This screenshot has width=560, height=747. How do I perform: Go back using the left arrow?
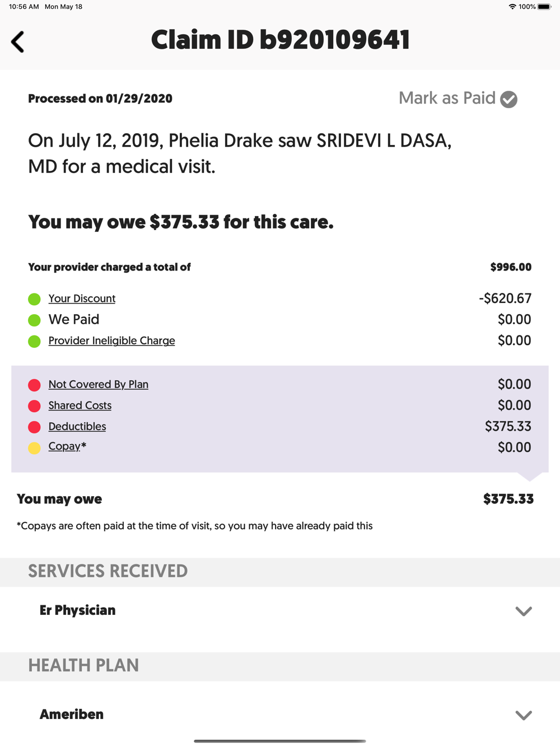click(x=18, y=42)
